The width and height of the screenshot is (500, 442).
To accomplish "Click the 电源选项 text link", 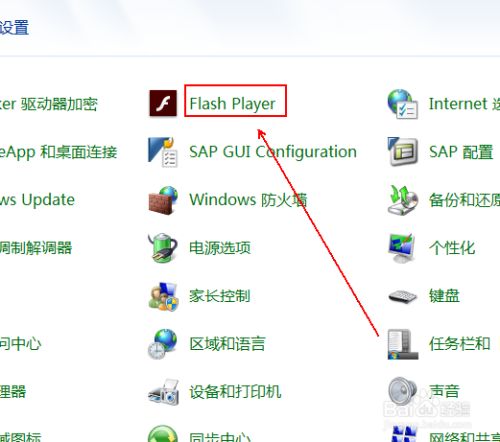I will coord(220,248).
